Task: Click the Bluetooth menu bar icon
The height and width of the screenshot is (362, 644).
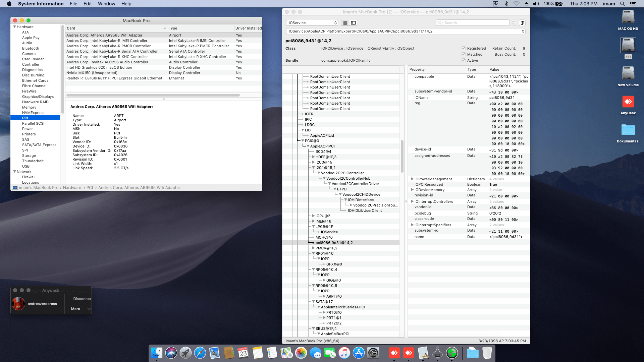Action: tap(506, 4)
